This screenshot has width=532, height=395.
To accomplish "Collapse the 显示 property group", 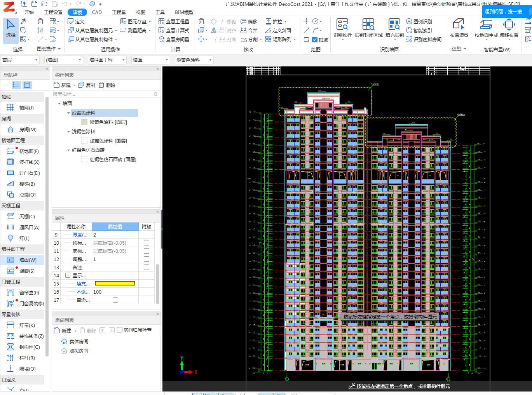I will tap(68, 275).
